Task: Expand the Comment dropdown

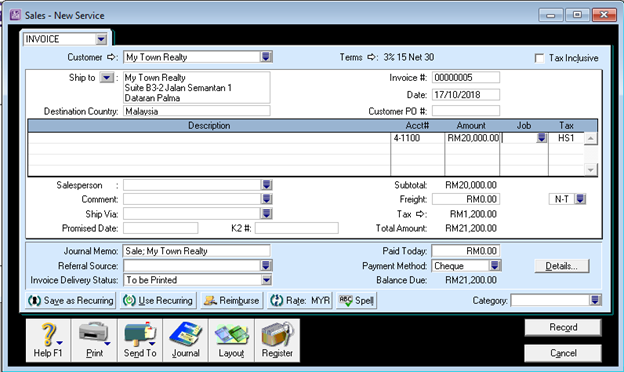Action: coord(267,199)
